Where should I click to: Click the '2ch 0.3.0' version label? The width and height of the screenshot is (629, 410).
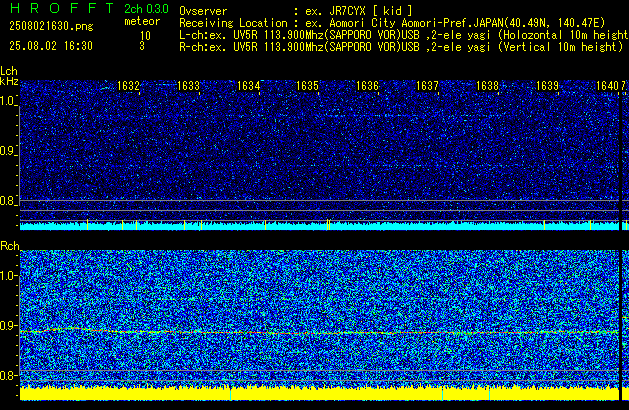[146, 9]
